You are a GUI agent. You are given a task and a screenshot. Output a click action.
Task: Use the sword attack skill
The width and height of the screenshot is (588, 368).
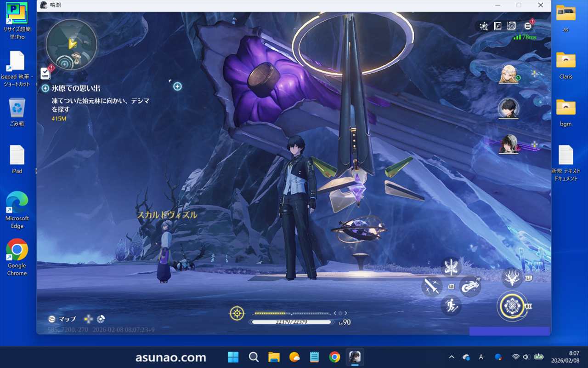(x=432, y=287)
